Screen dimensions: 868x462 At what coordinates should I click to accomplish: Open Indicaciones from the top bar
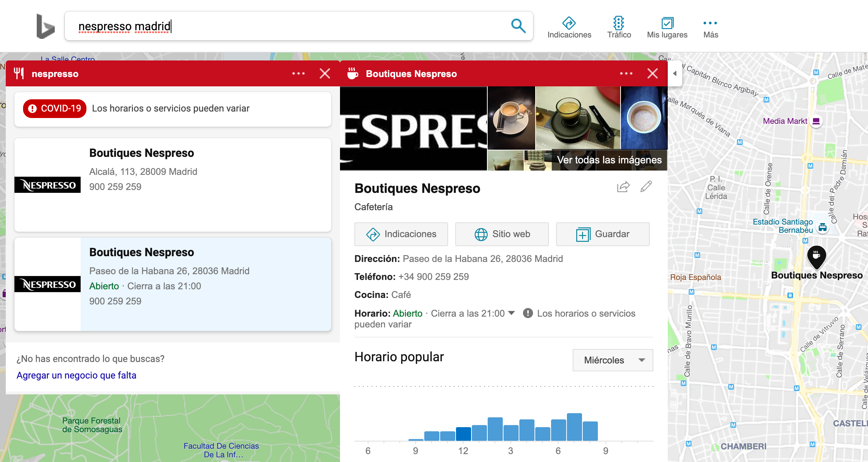569,27
